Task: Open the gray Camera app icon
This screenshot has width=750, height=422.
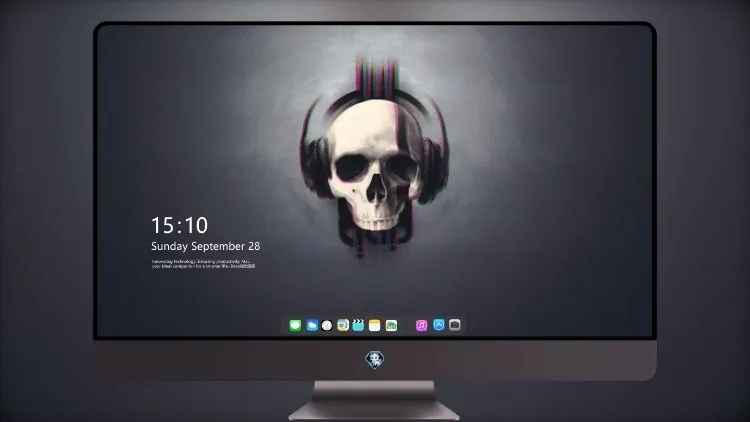Action: 455,325
